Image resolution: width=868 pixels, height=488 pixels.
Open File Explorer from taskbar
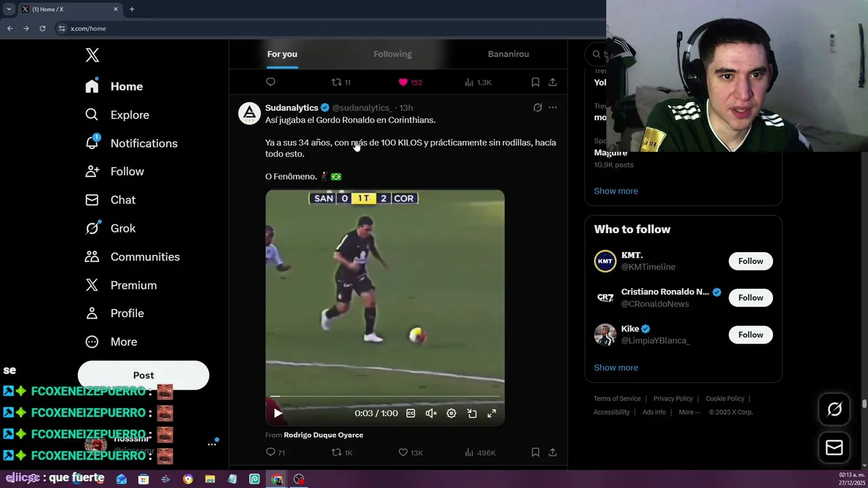tap(210, 479)
